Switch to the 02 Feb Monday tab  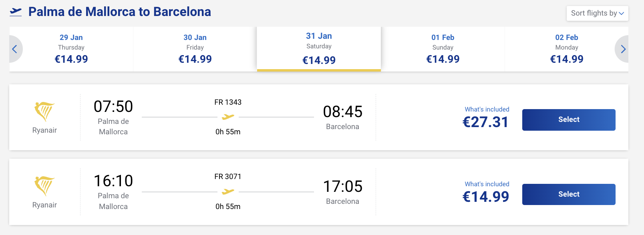point(566,49)
